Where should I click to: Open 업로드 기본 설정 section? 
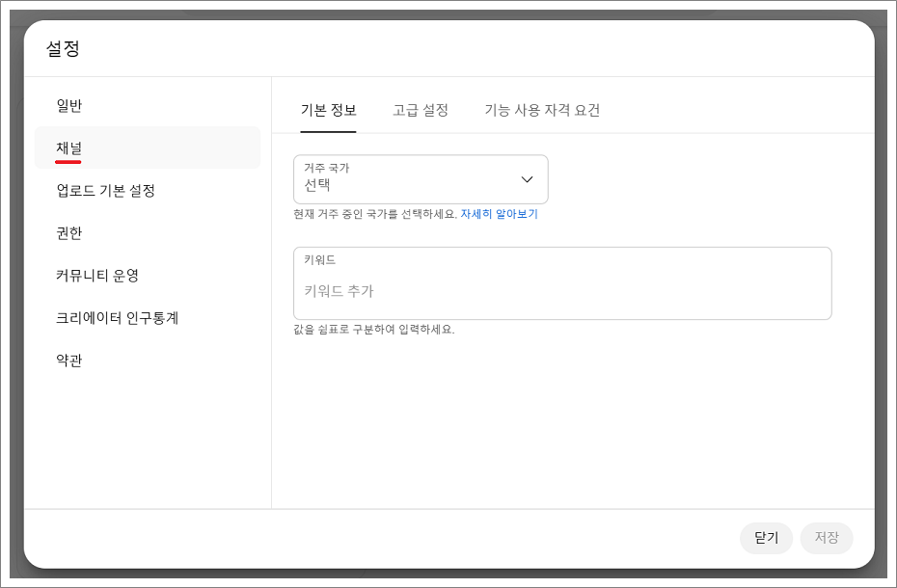147,190
